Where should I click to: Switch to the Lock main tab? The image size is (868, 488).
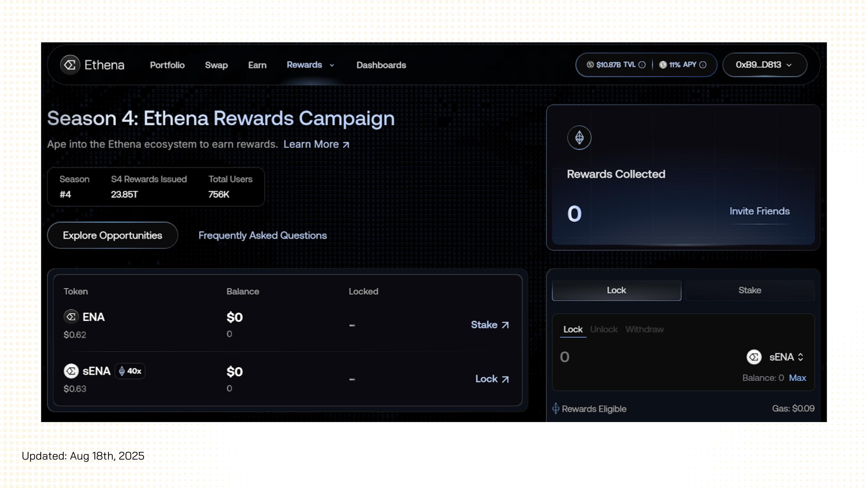[616, 290]
